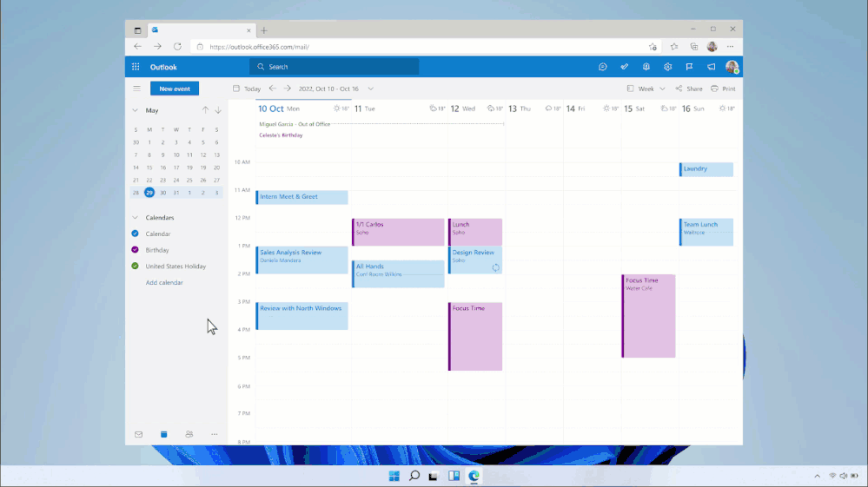868x487 pixels.
Task: Go to previous week with left arrow
Action: click(272, 89)
